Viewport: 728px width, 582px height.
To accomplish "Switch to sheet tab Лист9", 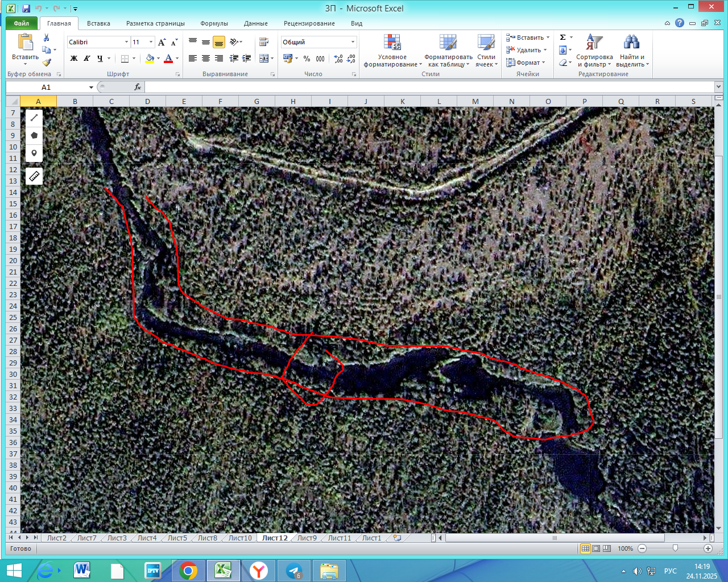I will (307, 538).
